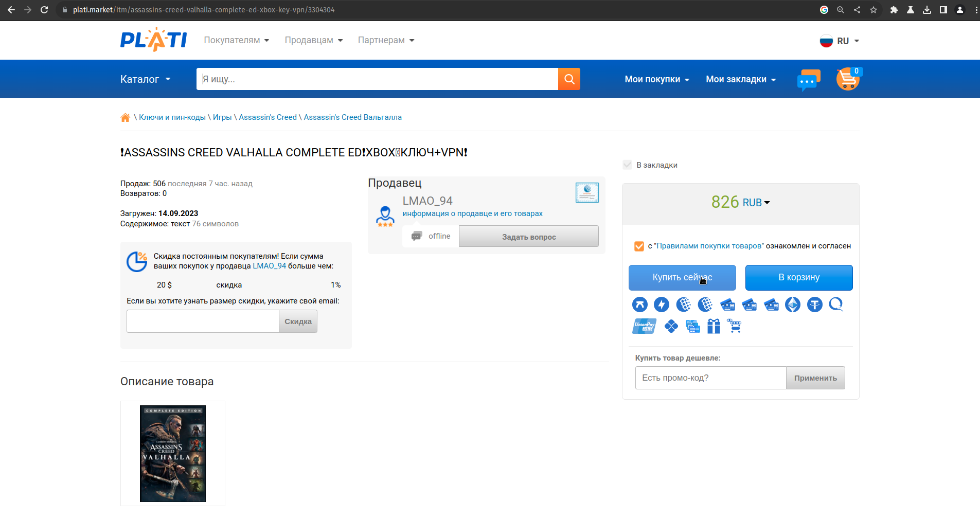Focus the promo code input field
This screenshot has height=519, width=980.
[710, 378]
